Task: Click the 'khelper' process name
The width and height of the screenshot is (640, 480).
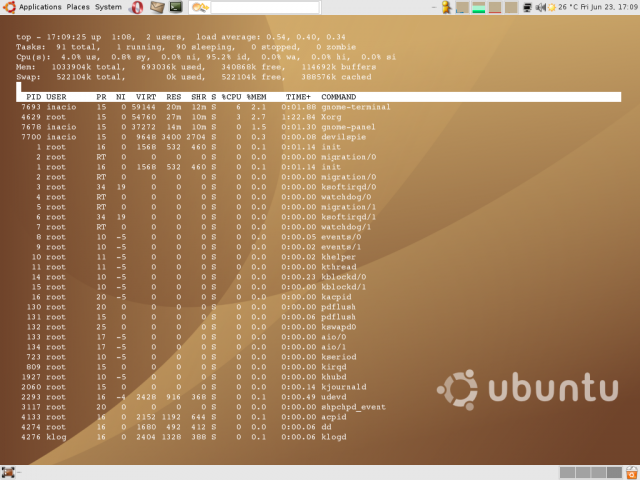Action: pos(338,257)
